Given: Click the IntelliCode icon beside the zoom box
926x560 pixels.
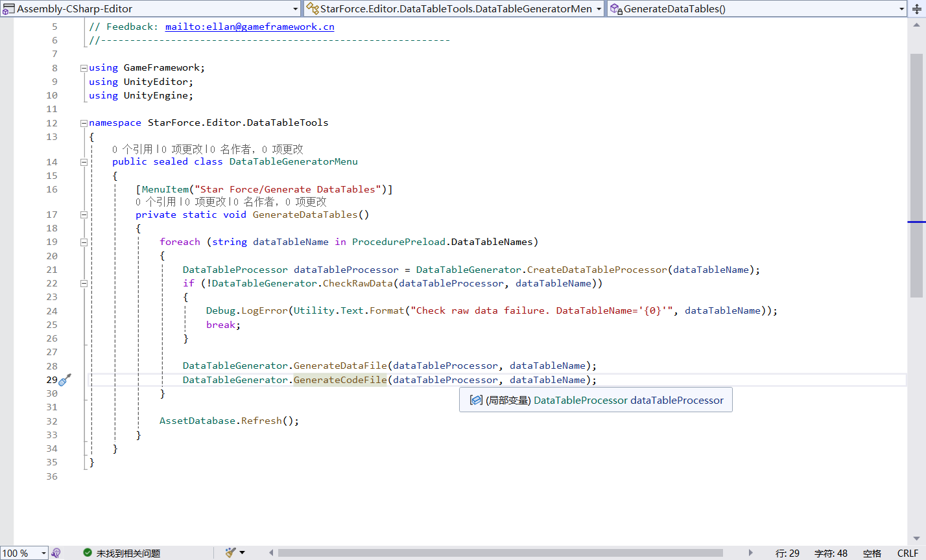Looking at the screenshot, I should [x=56, y=553].
